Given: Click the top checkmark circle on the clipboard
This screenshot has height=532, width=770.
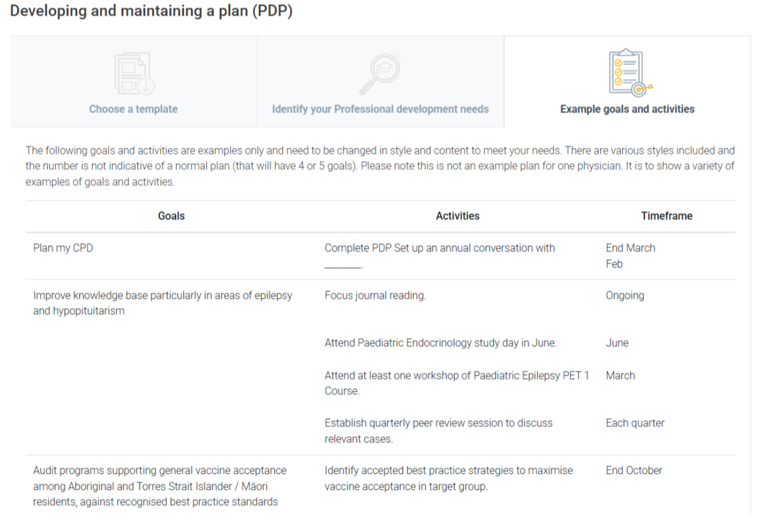Looking at the screenshot, I should (618, 63).
